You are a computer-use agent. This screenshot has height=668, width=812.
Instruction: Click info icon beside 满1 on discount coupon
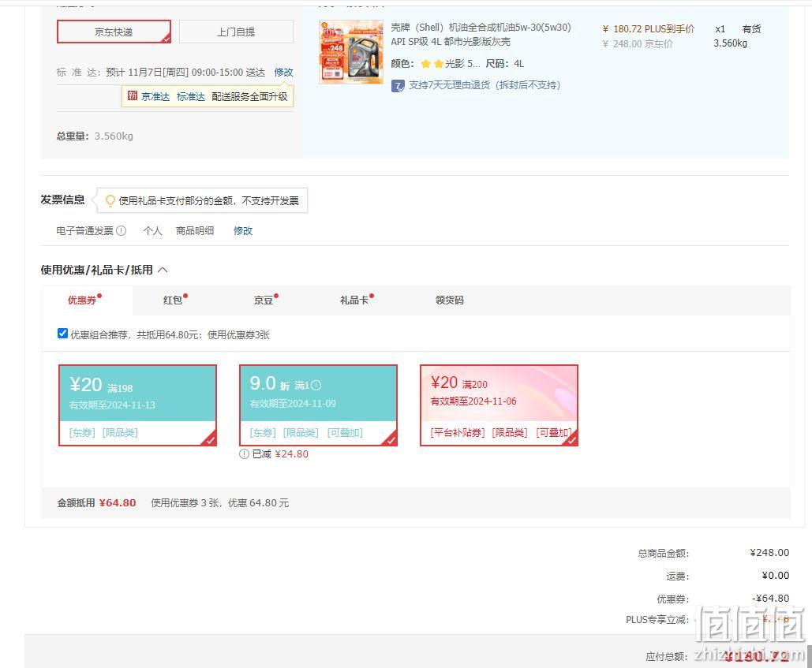click(316, 386)
